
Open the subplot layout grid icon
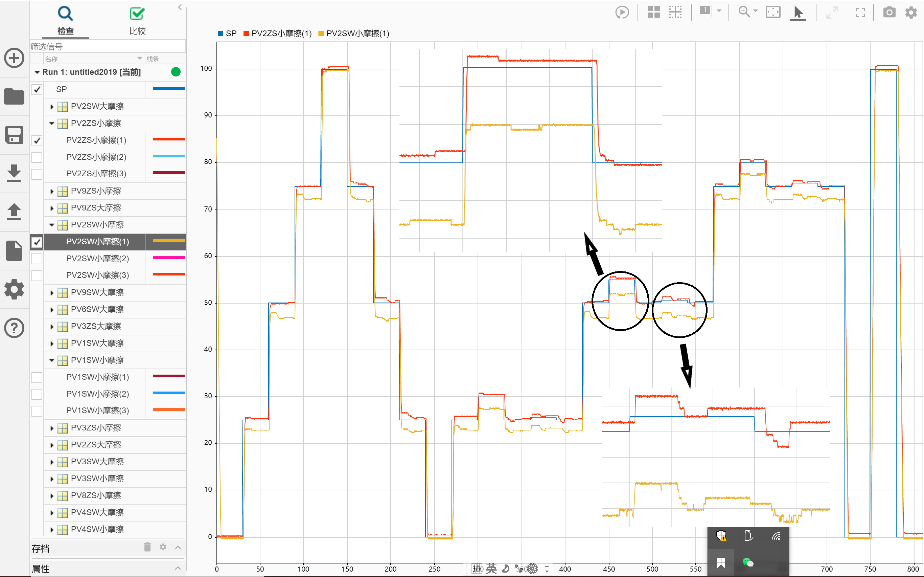point(653,12)
